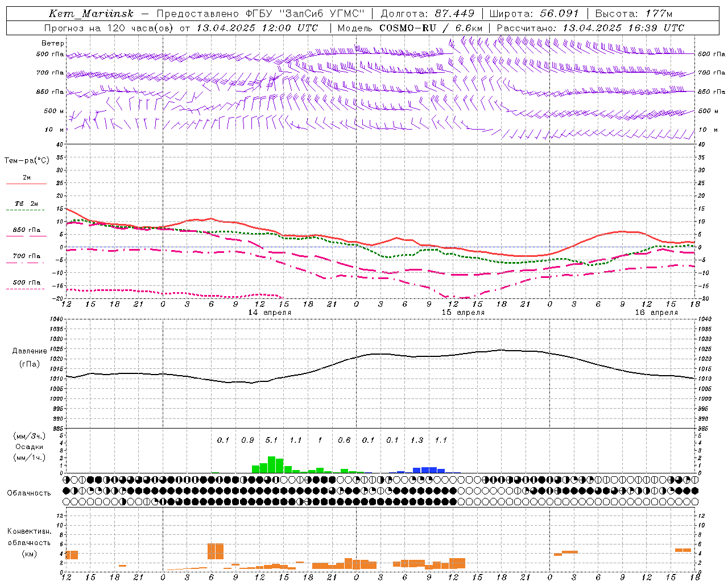The image size is (728, 582).
Task: Click the date label 15 апреля
Action: [x=463, y=312]
